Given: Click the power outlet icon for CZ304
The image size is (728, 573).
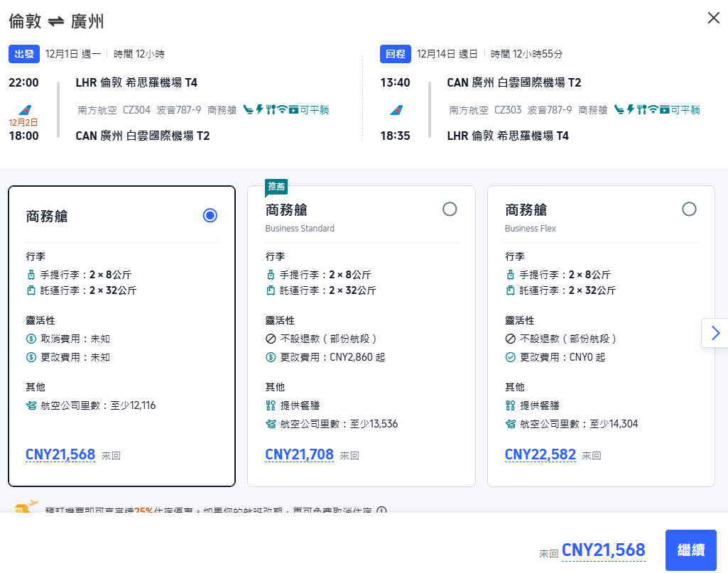Looking at the screenshot, I should click(x=259, y=109).
